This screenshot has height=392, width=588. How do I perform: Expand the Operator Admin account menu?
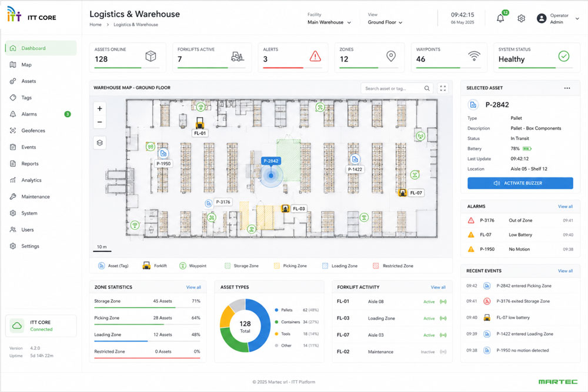[x=577, y=18]
